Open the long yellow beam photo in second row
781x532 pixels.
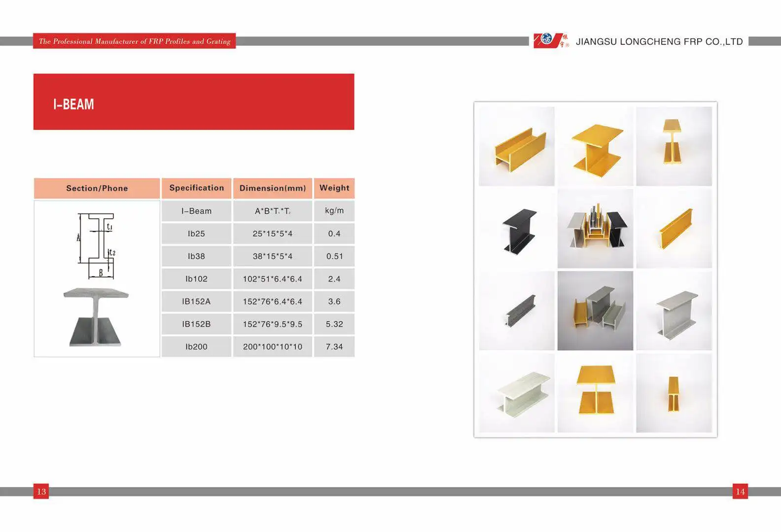pos(674,229)
